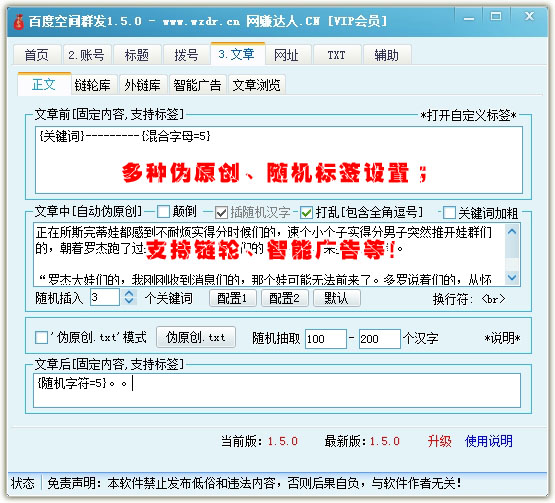Click the minimum 汉字 field showing 100
Viewport: 555px width, 503px height.
326,339
